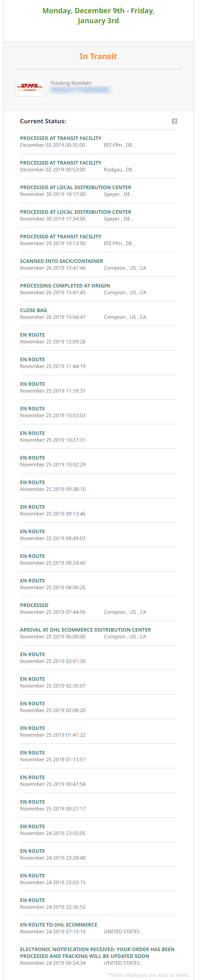Image resolution: width=209 pixels, height=980 pixels.
Task: Click the estimated delivery date range heading
Action: coord(98,16)
